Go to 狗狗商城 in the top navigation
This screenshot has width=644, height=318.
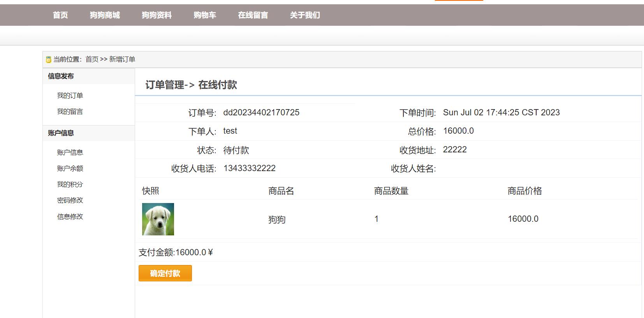(105, 15)
